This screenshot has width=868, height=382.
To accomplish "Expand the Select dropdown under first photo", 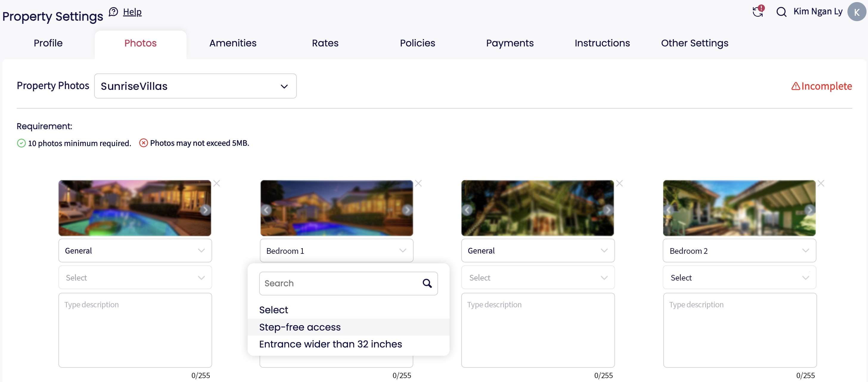I will (x=135, y=278).
